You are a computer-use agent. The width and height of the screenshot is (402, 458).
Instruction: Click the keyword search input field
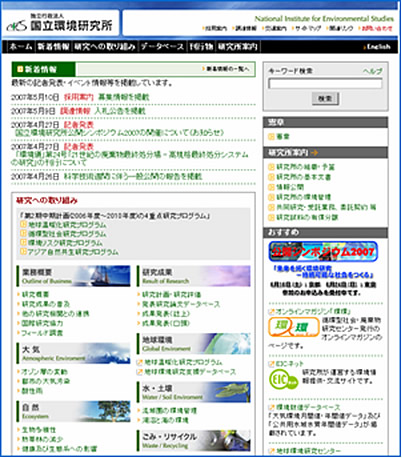(325, 84)
